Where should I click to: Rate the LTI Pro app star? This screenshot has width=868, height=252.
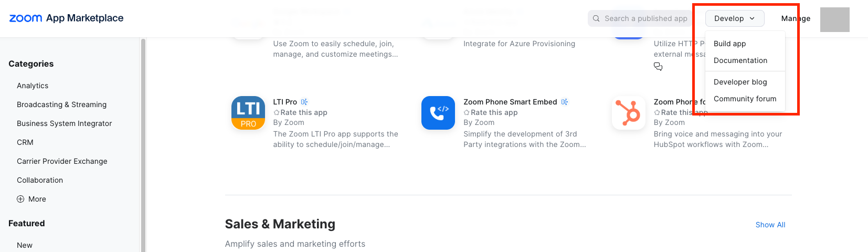click(x=277, y=112)
